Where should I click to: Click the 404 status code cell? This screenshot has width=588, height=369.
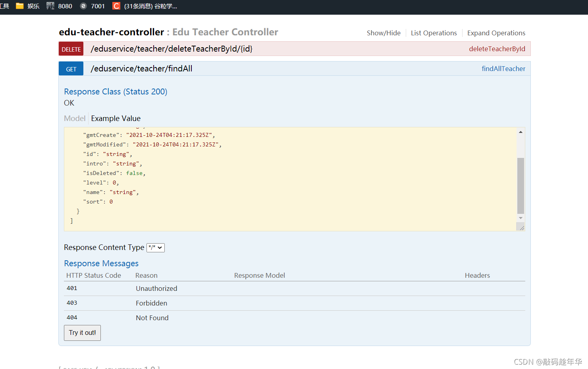[x=72, y=317]
